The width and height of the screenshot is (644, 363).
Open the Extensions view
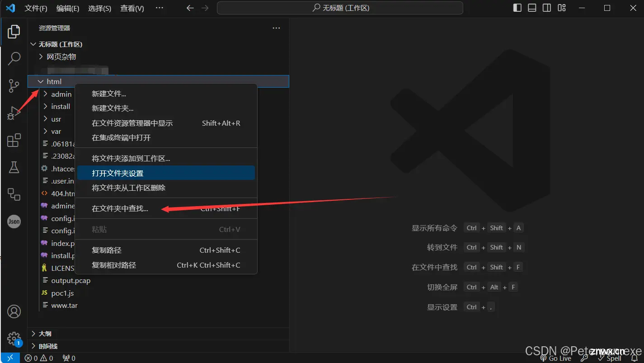[14, 140]
